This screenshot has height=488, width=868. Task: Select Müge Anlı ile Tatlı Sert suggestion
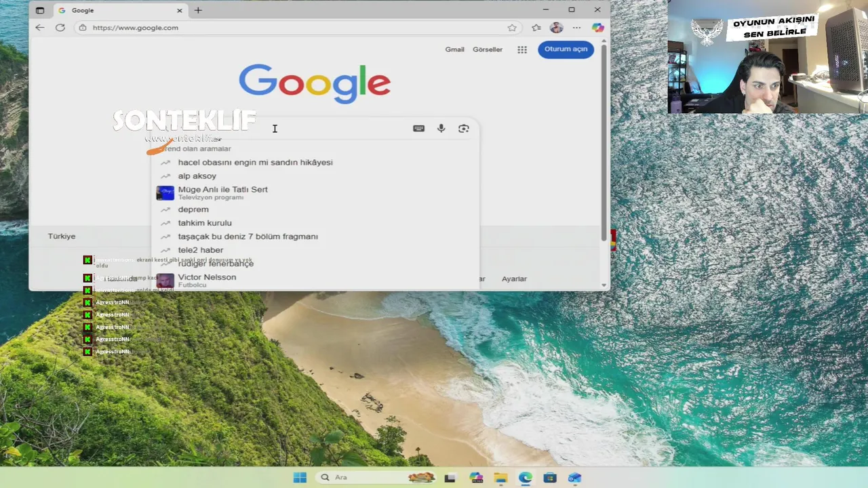[x=315, y=193]
